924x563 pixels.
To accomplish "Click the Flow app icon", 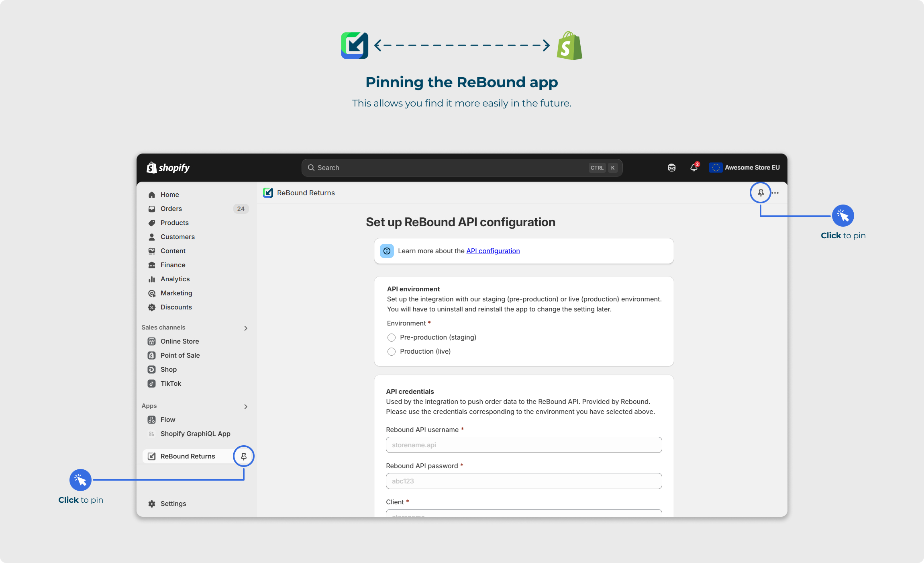I will pyautogui.click(x=152, y=420).
